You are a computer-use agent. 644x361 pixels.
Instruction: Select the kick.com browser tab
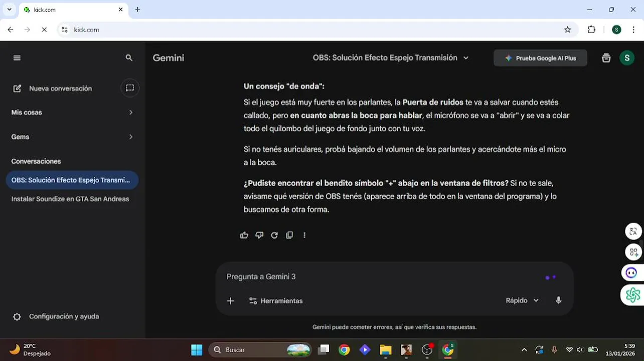coord(73,10)
